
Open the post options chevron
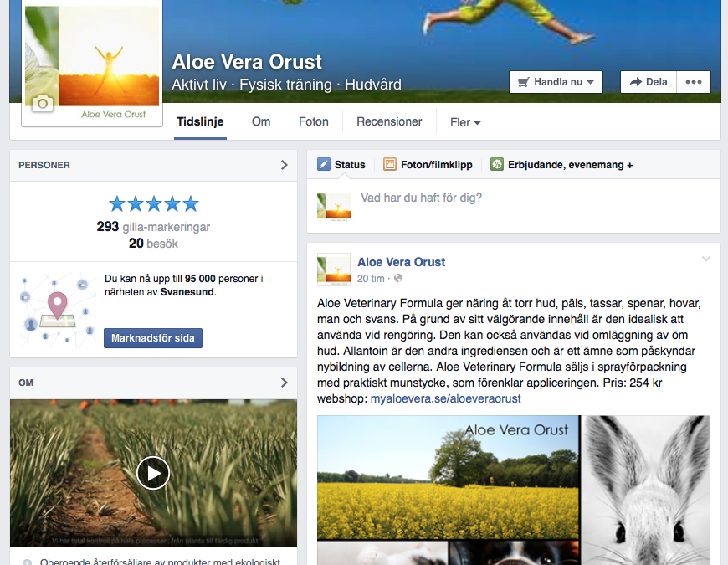coord(706,259)
